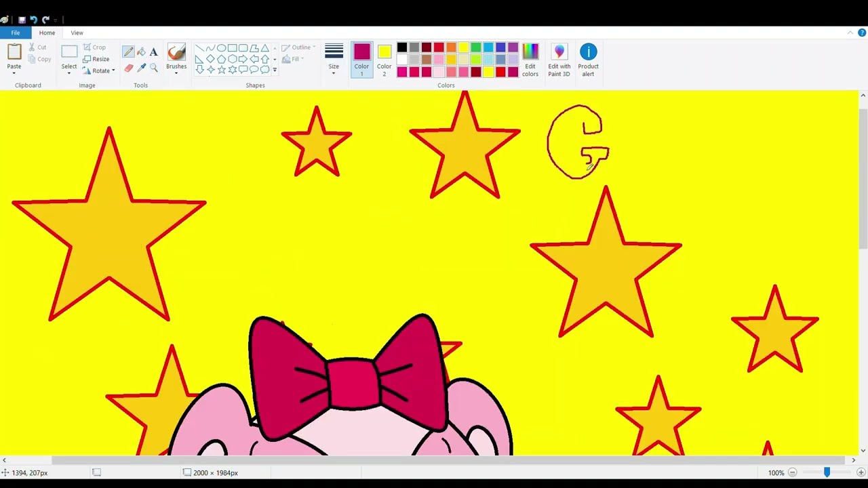Open the Select dropdown arrow
The width and height of the screenshot is (868, 488).
[x=69, y=73]
